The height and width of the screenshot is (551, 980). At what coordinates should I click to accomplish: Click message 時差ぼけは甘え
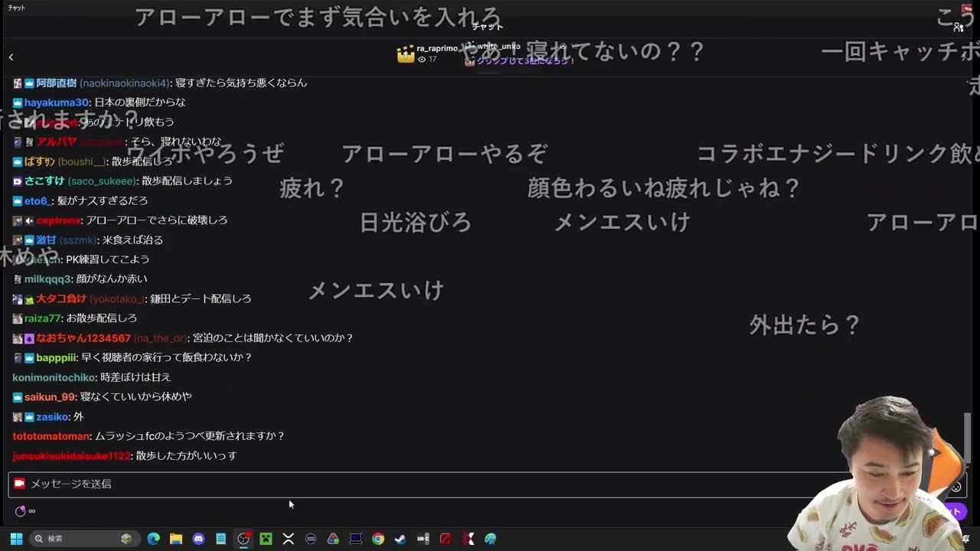[x=136, y=377]
